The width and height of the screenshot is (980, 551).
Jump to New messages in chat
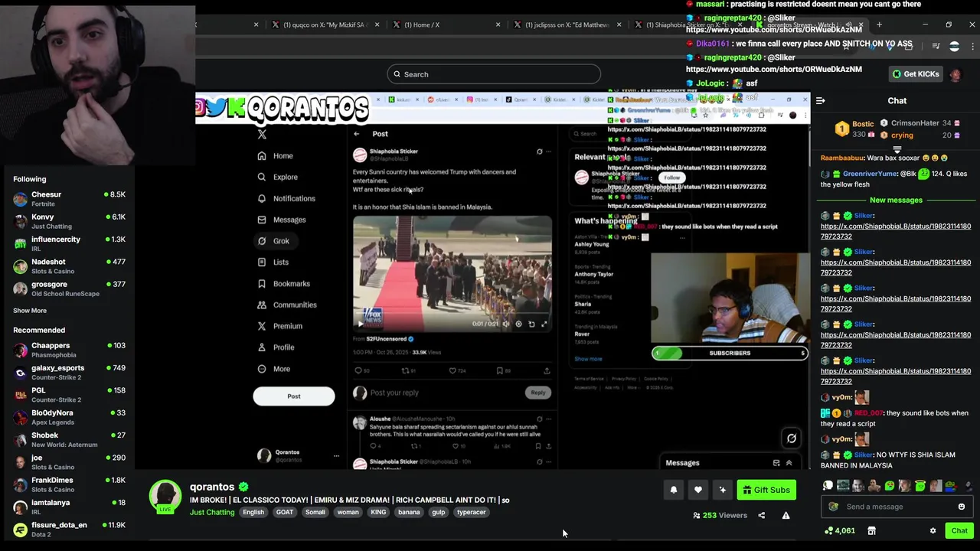(896, 200)
